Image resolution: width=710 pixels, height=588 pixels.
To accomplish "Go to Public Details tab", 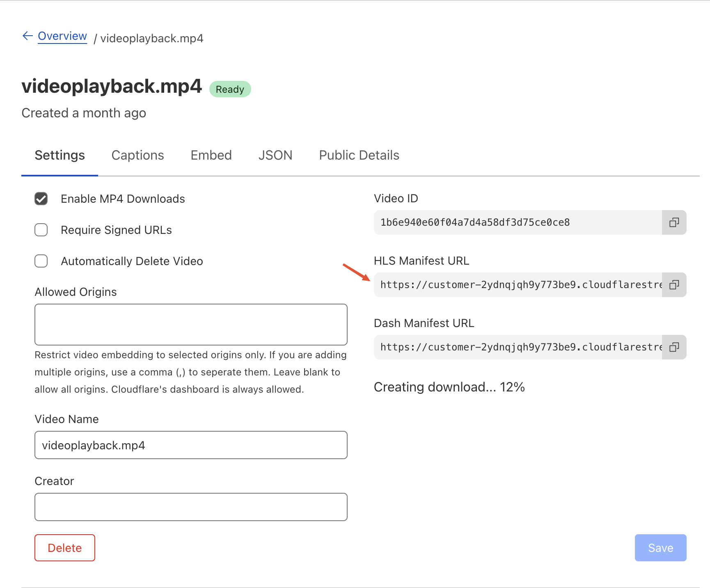I will [359, 156].
